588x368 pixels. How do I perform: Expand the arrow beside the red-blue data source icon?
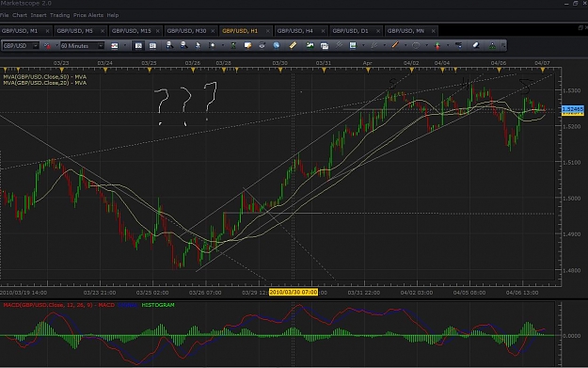tap(56, 46)
